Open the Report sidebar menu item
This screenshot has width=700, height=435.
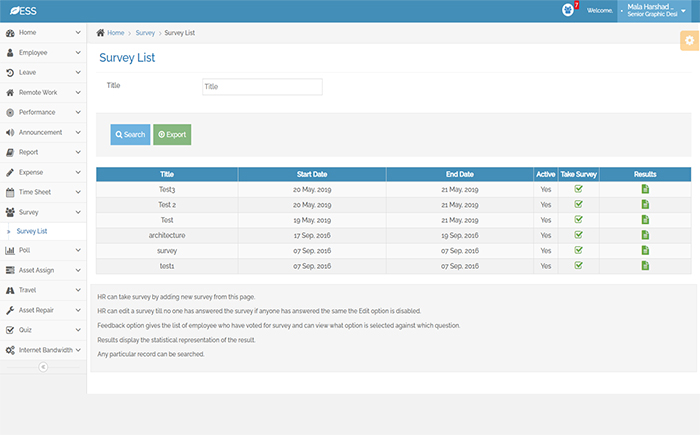[x=43, y=152]
